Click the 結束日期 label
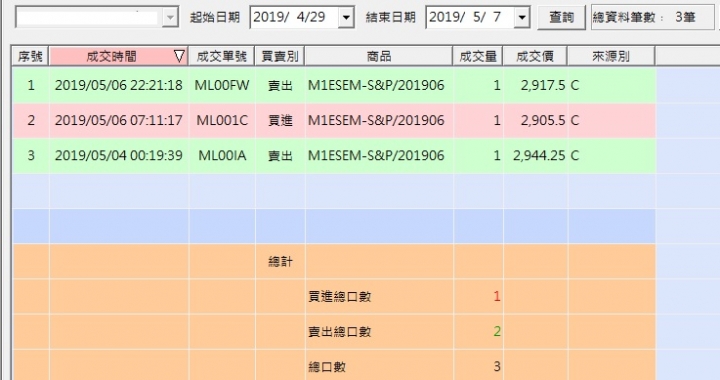 coord(391,17)
